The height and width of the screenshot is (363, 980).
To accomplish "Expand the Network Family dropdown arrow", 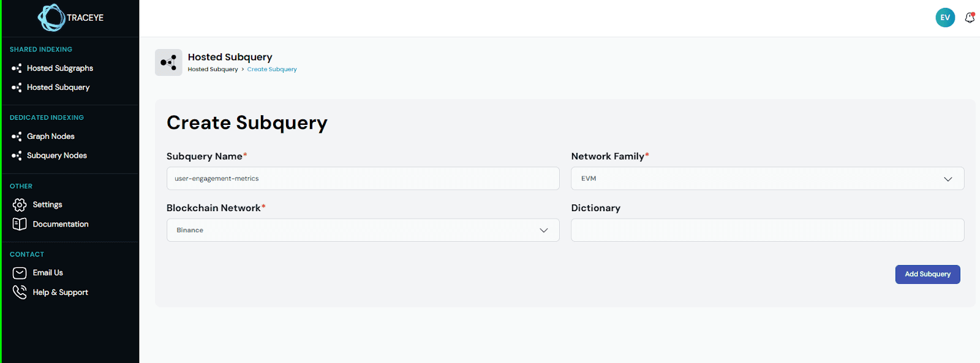I will click(x=948, y=179).
